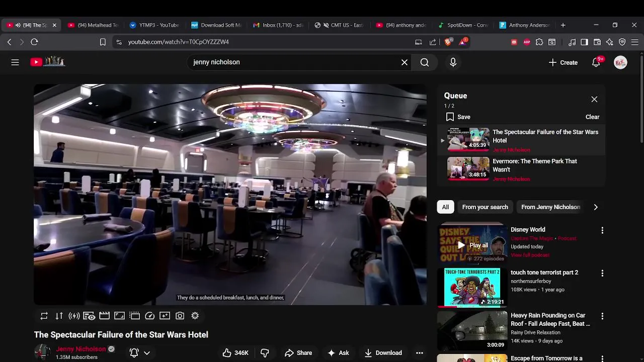Image resolution: width=644 pixels, height=362 pixels.
Task: Open options for touch tone terrorist part 2
Action: pos(602,273)
